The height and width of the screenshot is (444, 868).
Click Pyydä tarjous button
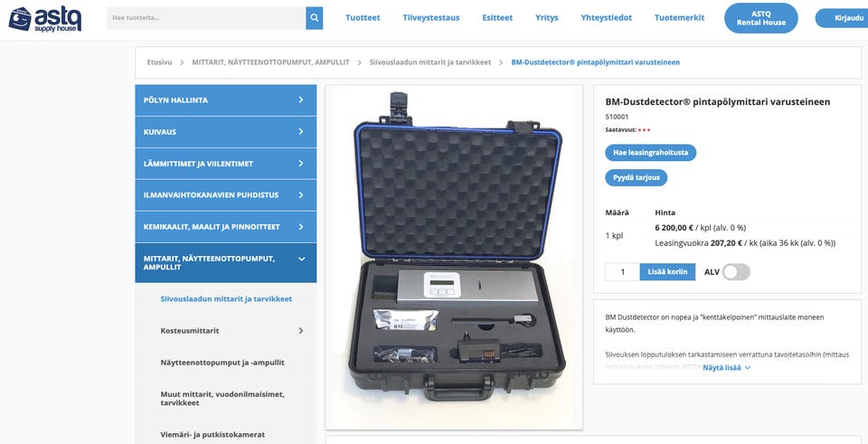[x=636, y=178]
